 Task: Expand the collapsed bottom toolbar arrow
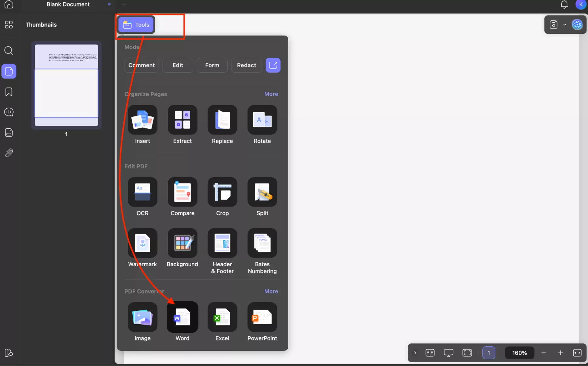click(415, 352)
